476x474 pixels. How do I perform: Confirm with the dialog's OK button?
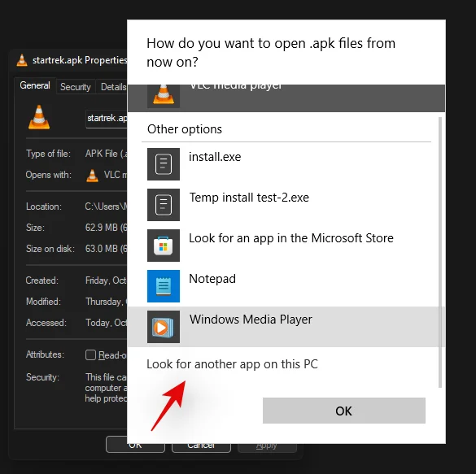344,411
